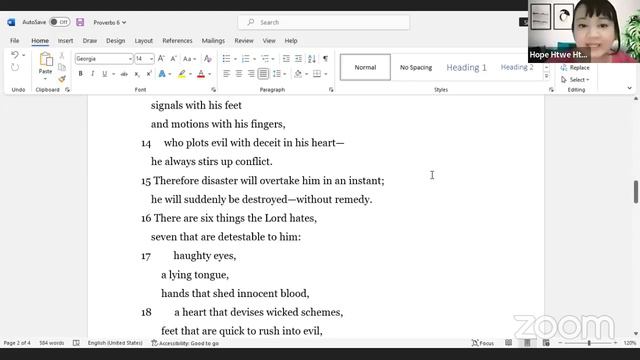Open the font size 14 dropdown
Viewport: 640px width, 360px height.
click(151, 59)
